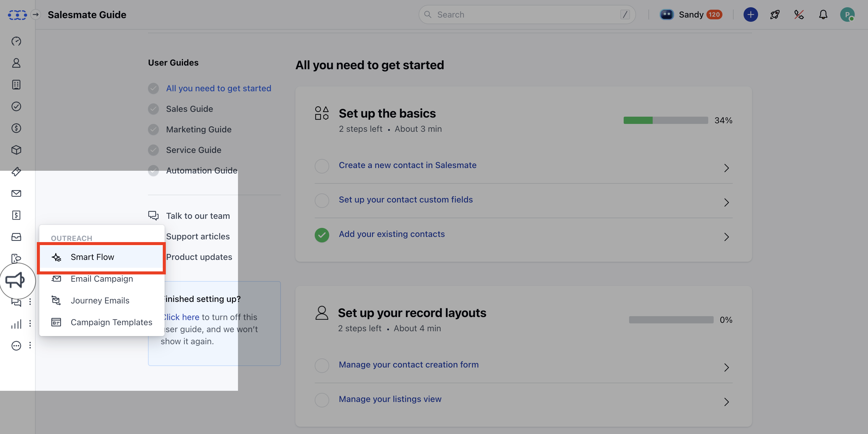This screenshot has width=868, height=434.
Task: Click the blue plus quick-add button
Action: pos(751,15)
